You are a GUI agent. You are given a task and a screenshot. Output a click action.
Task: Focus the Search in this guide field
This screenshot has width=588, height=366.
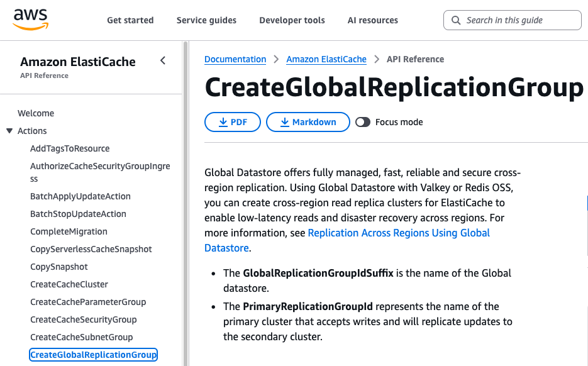[513, 20]
